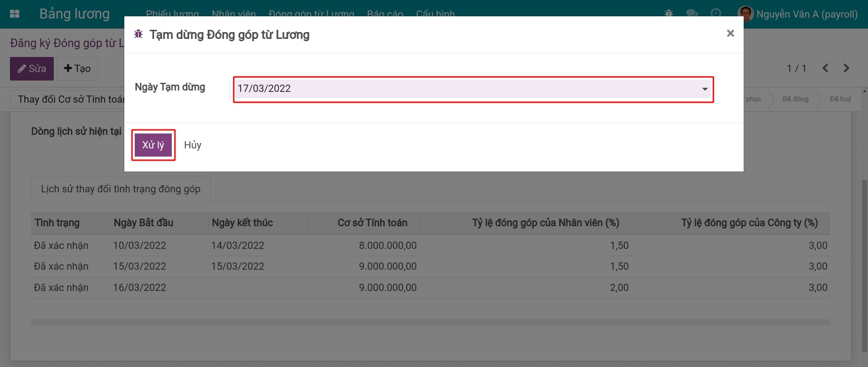868x367 pixels.
Task: Open the conversations chat icon
Action: 692,14
